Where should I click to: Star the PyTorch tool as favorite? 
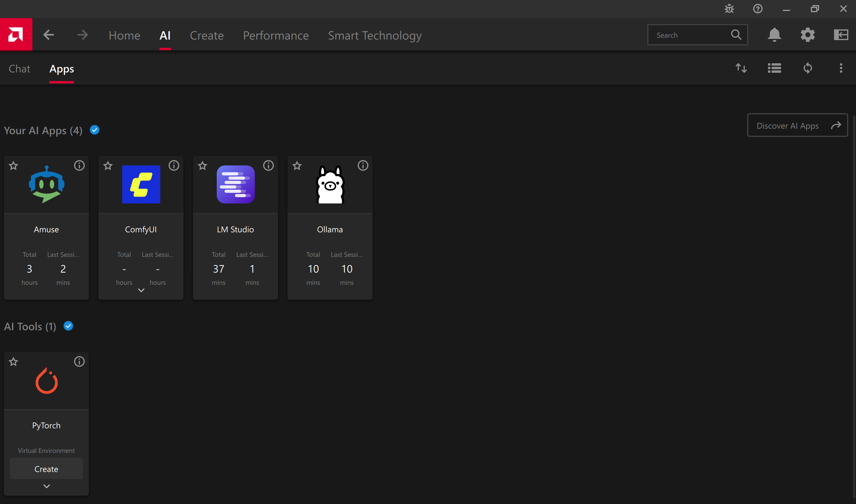click(14, 362)
